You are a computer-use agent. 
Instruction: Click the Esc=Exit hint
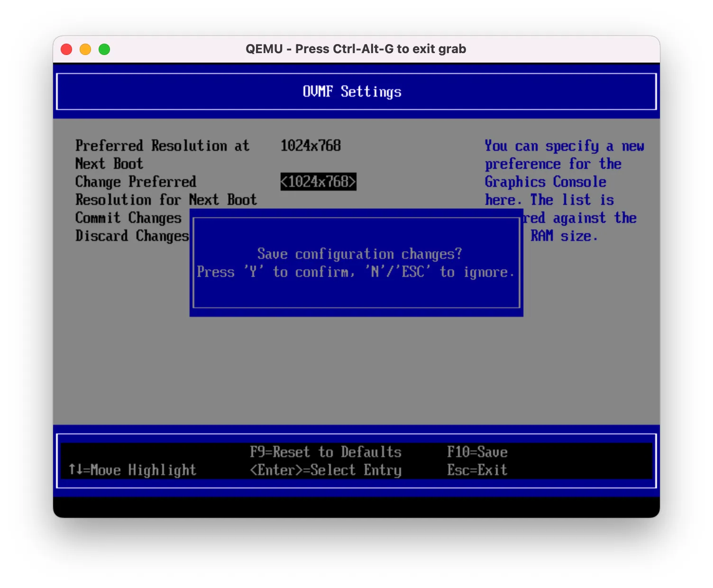(477, 470)
